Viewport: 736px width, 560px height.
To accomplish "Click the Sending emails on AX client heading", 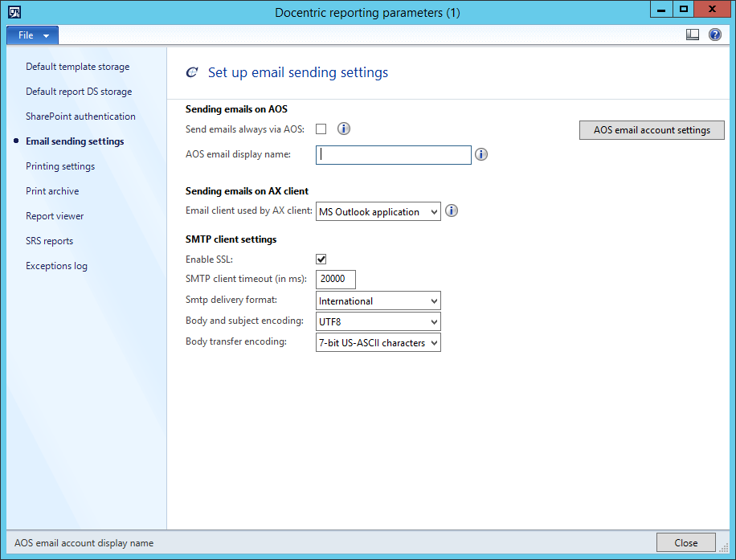I will click(x=247, y=191).
